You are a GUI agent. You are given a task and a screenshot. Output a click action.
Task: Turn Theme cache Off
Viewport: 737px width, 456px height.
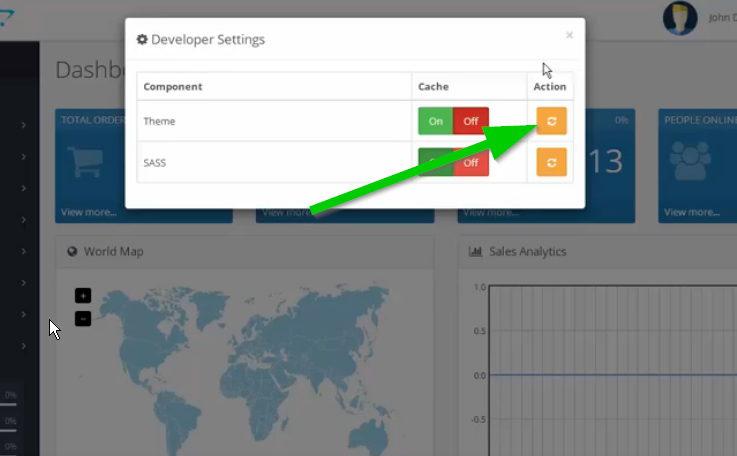point(471,121)
